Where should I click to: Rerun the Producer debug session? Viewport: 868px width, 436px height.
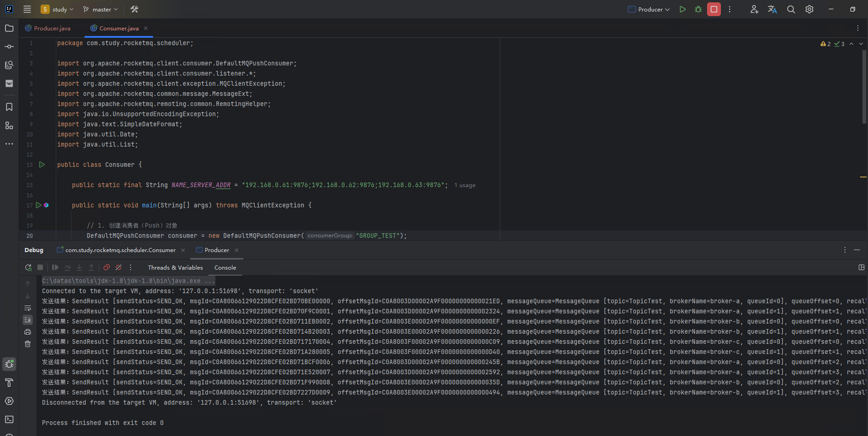tap(28, 267)
